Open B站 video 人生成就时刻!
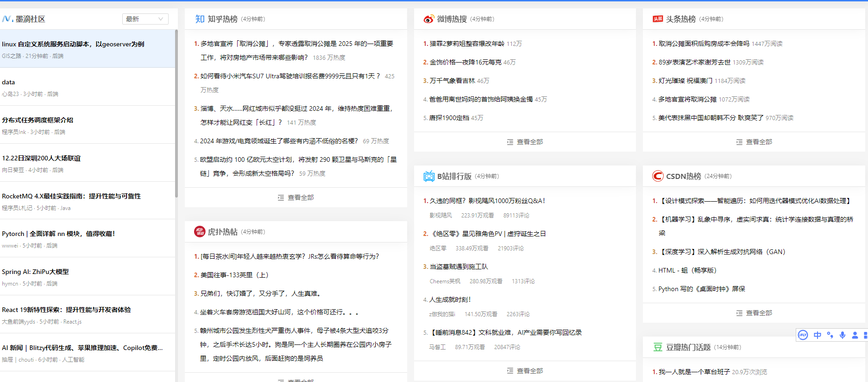 [450, 299]
